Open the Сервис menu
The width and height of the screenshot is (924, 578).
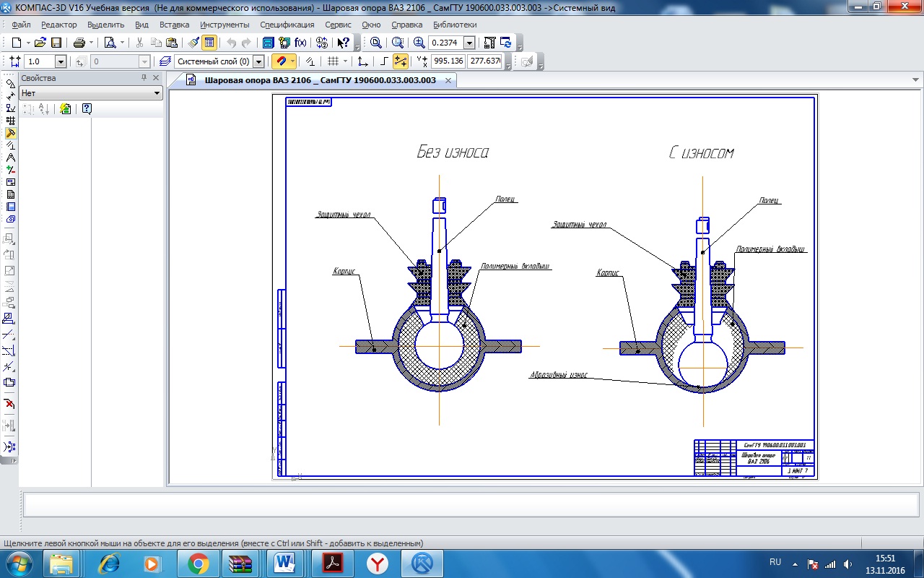(x=338, y=25)
